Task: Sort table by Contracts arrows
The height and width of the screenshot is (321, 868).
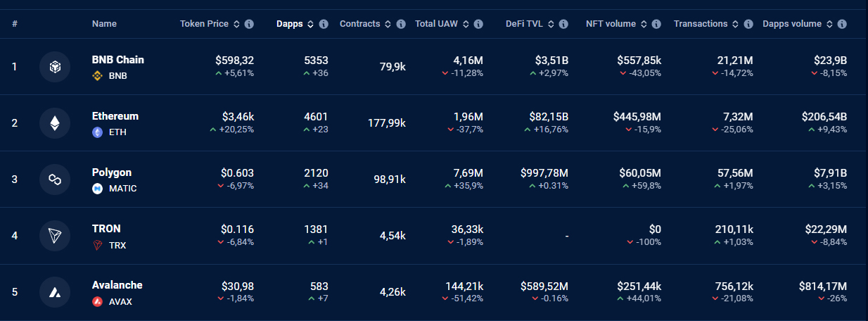Action: pos(388,24)
